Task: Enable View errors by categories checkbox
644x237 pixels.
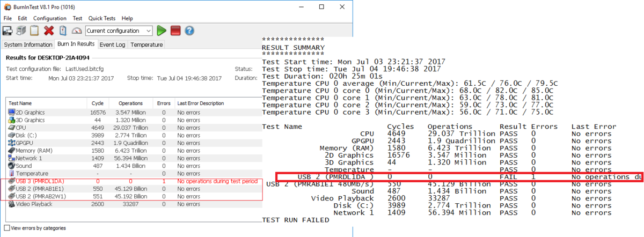Action: pos(8,228)
